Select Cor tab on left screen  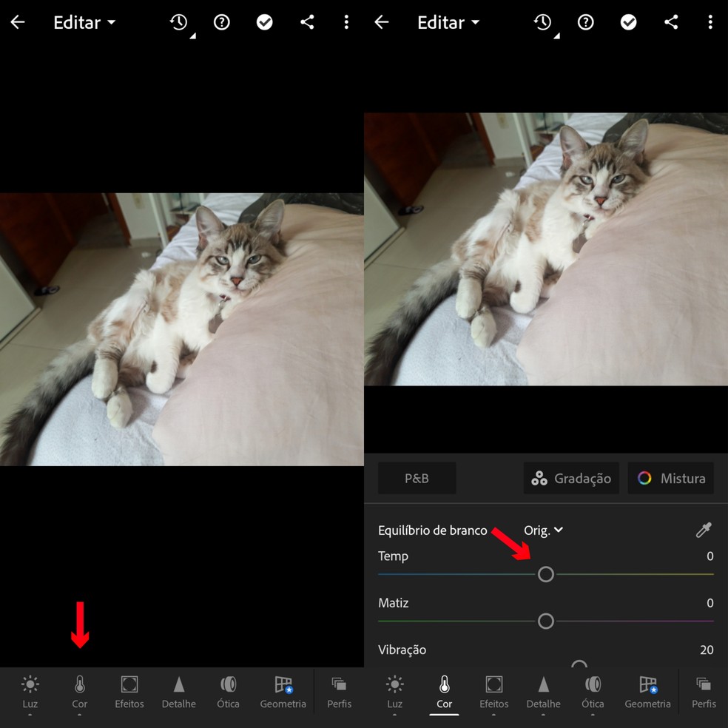pos(79,692)
